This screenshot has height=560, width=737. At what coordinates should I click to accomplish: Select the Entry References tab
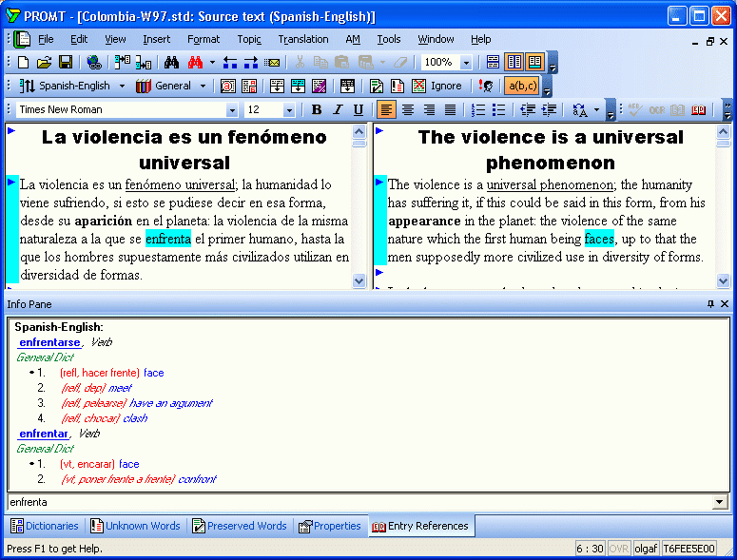coord(420,526)
